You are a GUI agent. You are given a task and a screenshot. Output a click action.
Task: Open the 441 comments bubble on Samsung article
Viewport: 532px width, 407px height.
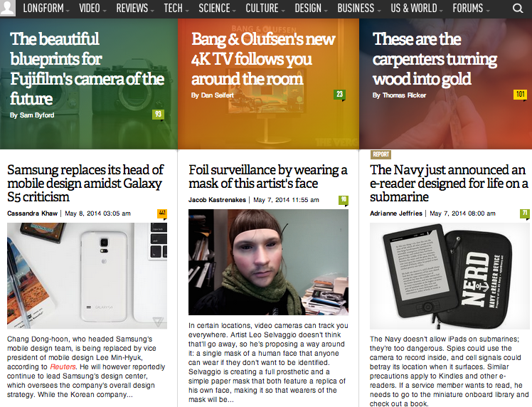click(162, 213)
